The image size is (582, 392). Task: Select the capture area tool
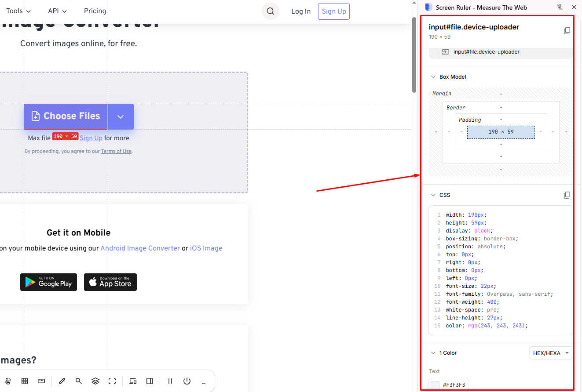click(x=112, y=381)
